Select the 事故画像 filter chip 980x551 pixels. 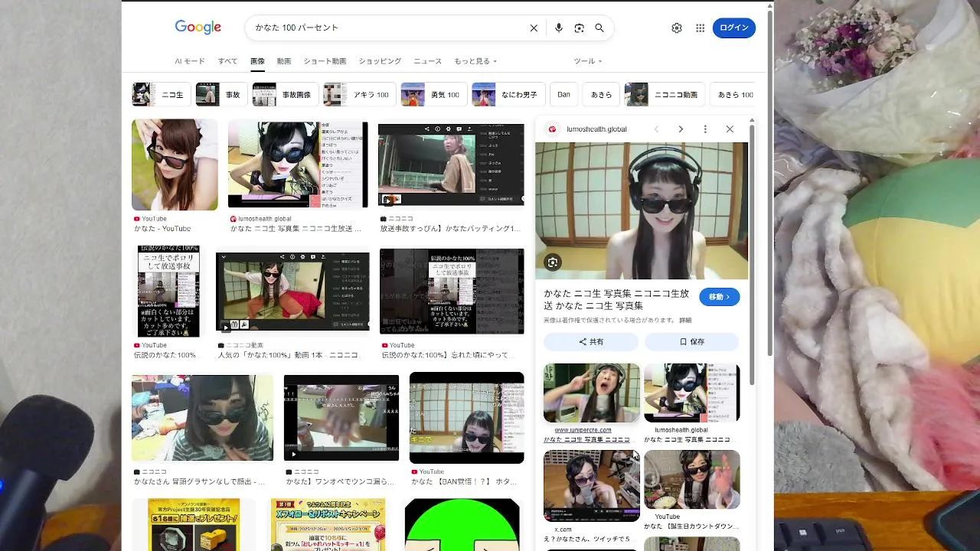click(x=285, y=94)
